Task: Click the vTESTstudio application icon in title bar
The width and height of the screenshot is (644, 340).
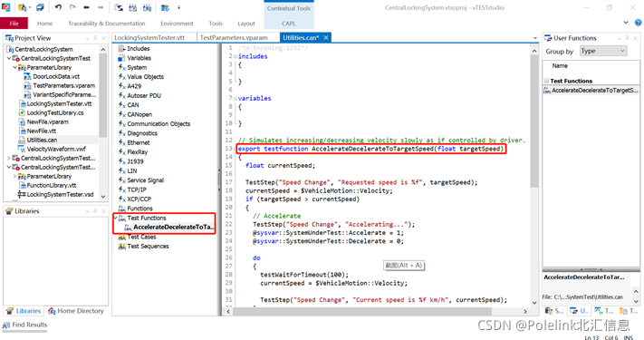Action: point(5,7)
